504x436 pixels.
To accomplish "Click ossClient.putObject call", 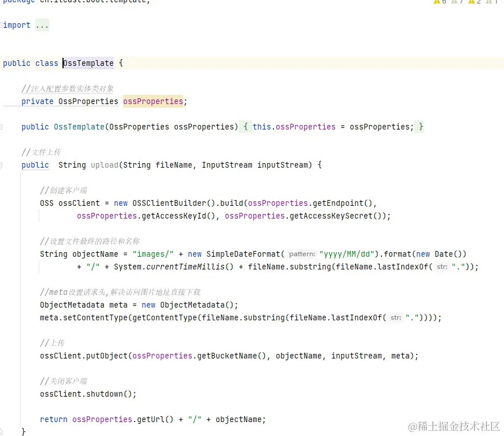I will (84, 356).
